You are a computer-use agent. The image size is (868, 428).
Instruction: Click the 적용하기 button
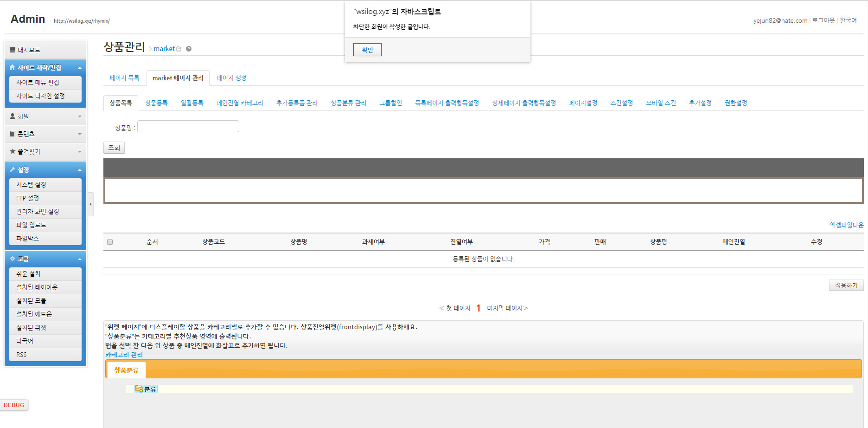tap(846, 285)
